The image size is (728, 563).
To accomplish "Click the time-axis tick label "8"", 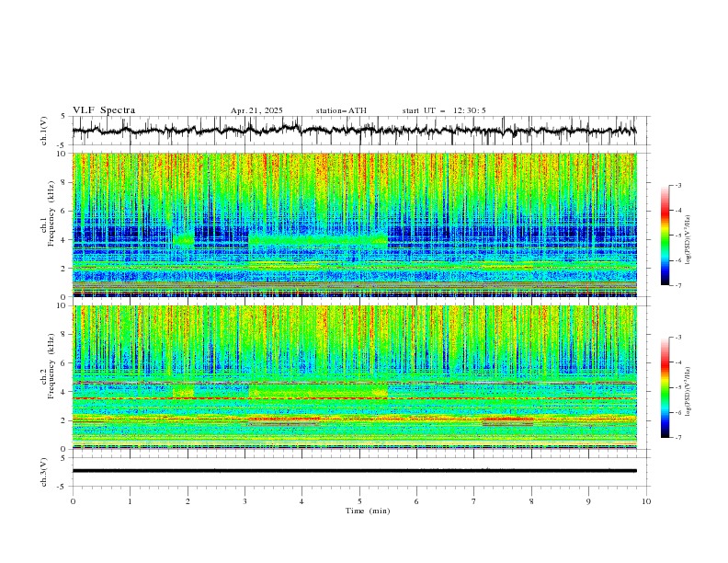I will pyautogui.click(x=531, y=501).
